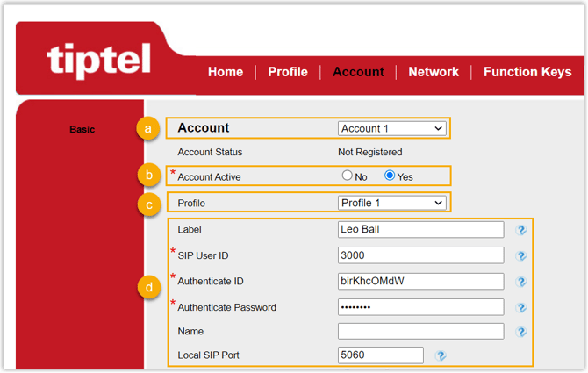Open the Home tab
Image resolution: width=588 pixels, height=373 pixels.
226,72
